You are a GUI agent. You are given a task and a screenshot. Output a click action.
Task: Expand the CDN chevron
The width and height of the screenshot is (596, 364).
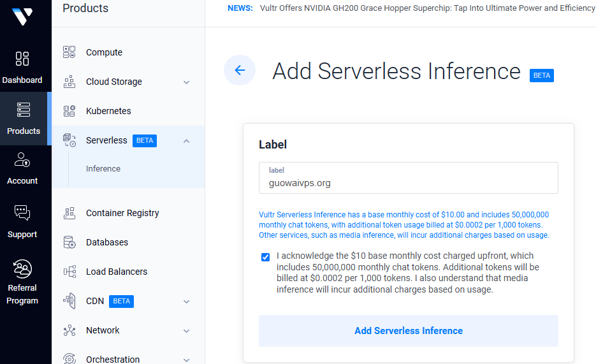[186, 302]
